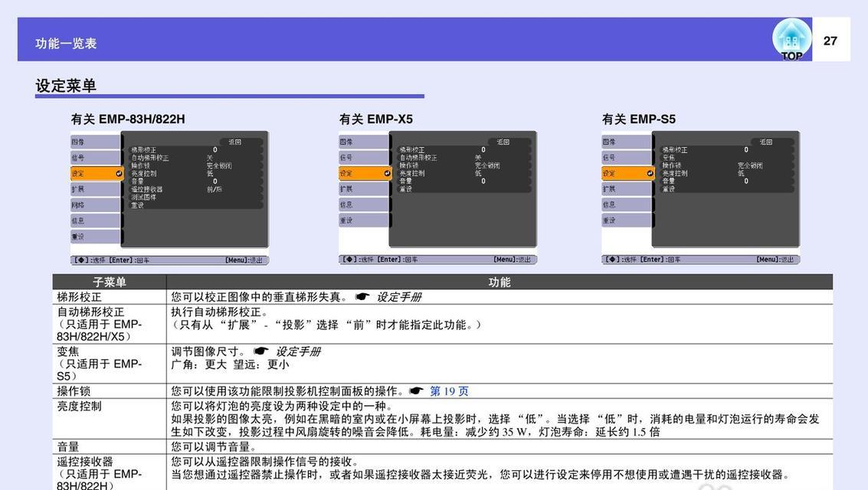Click page number 27 in the header
The image size is (868, 490).
(x=830, y=41)
